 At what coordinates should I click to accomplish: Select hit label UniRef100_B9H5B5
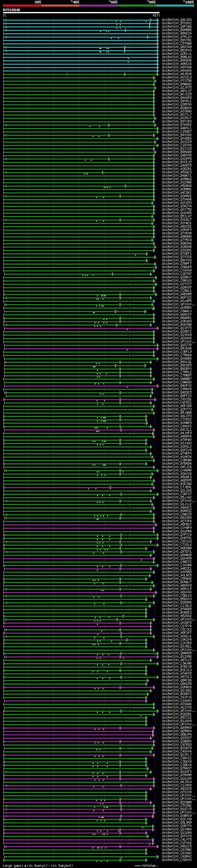tap(177, 30)
